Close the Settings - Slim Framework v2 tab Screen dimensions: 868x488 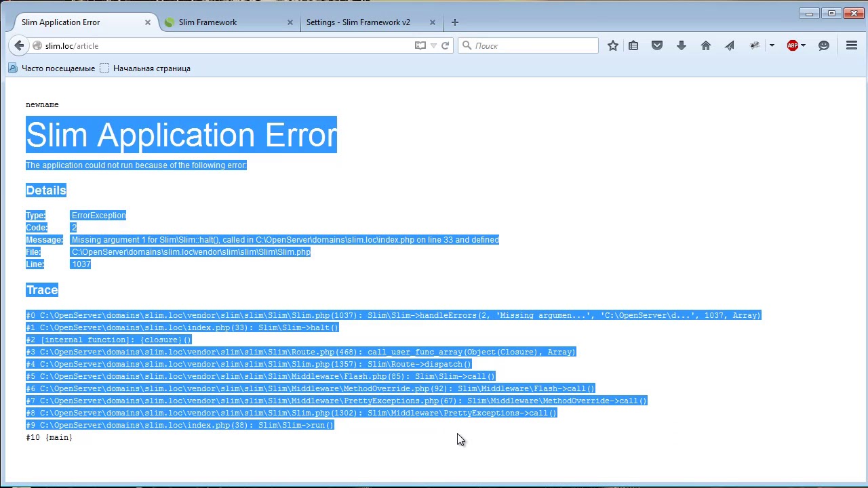click(x=433, y=22)
